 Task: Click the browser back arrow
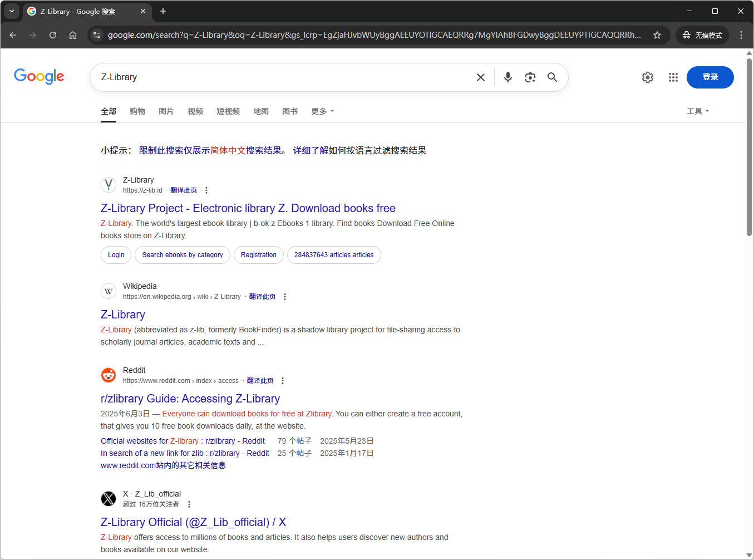13,35
